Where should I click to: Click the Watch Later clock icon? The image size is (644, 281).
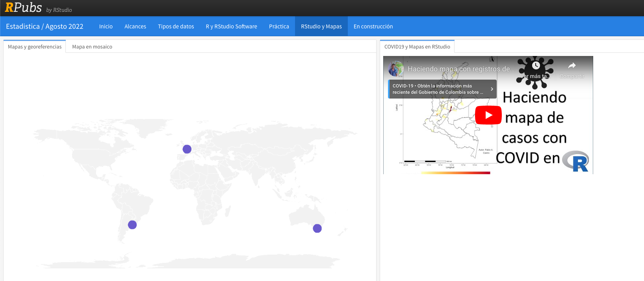(536, 66)
